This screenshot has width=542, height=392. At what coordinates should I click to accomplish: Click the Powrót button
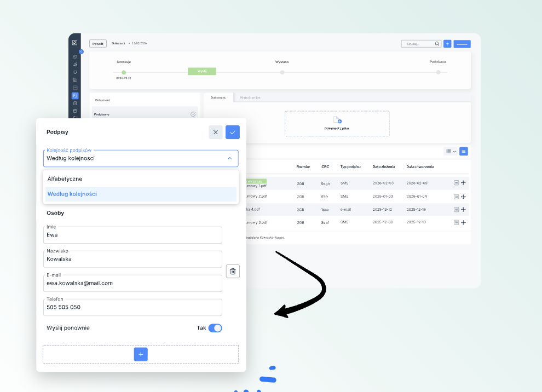click(x=98, y=44)
